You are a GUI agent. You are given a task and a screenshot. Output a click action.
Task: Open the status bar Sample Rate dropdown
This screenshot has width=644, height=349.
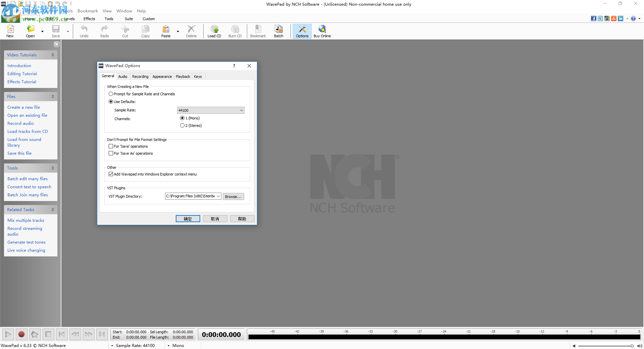coord(112,345)
